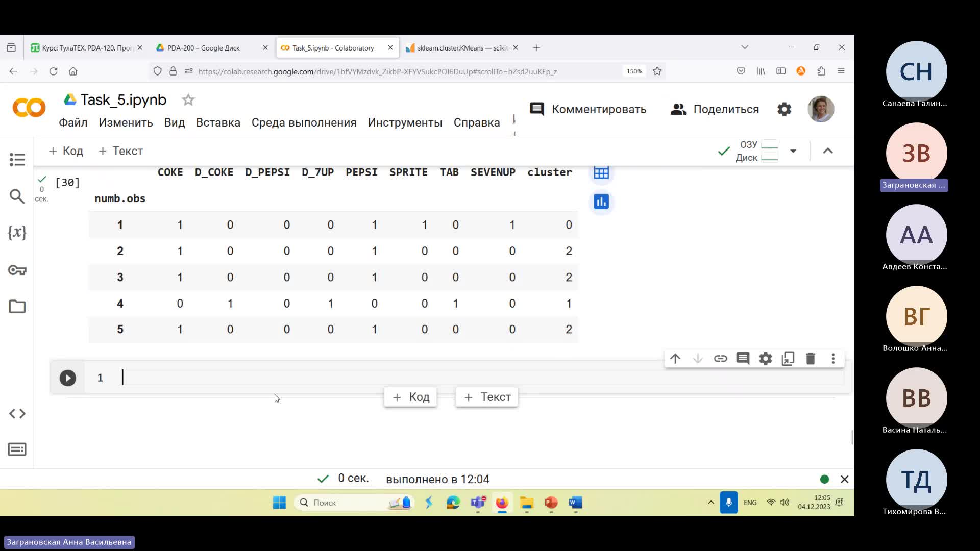
Task: Delete the current cell trash icon
Action: (811, 359)
